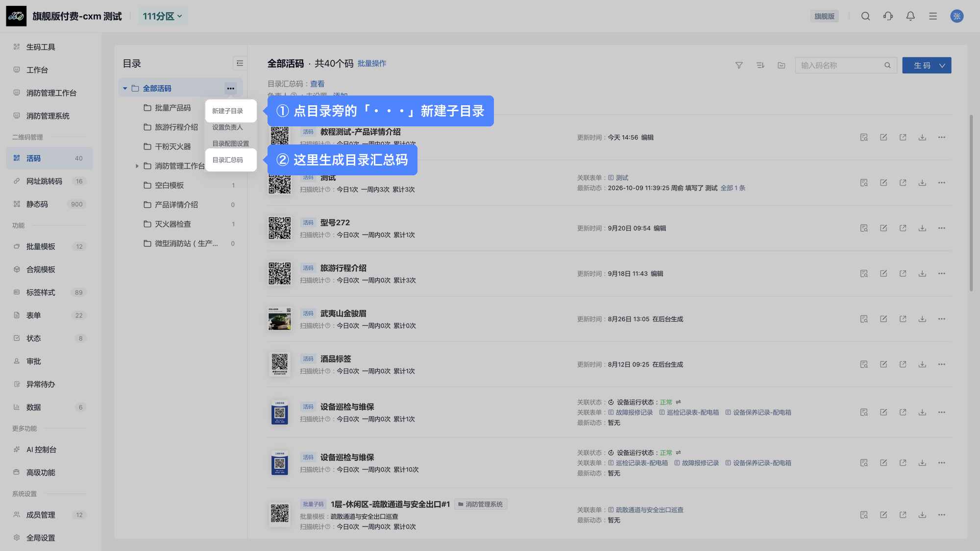This screenshot has height=551, width=980.
Task: Collapse the 目录 panel icon
Action: click(x=240, y=63)
